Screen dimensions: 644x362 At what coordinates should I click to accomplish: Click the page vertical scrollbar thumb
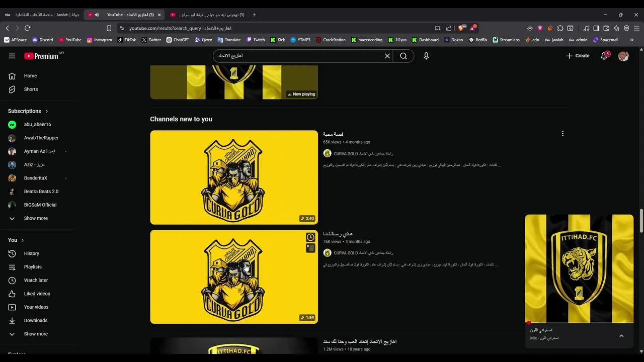click(x=641, y=221)
